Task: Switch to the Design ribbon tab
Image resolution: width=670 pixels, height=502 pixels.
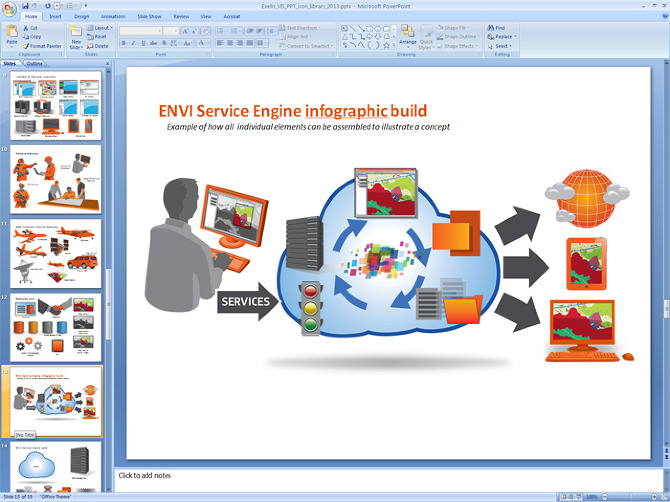Action: pos(81,17)
